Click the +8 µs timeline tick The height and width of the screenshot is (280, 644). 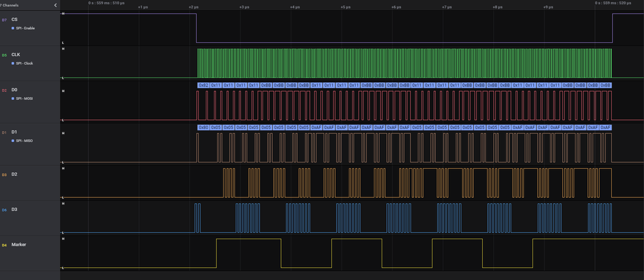point(498,7)
